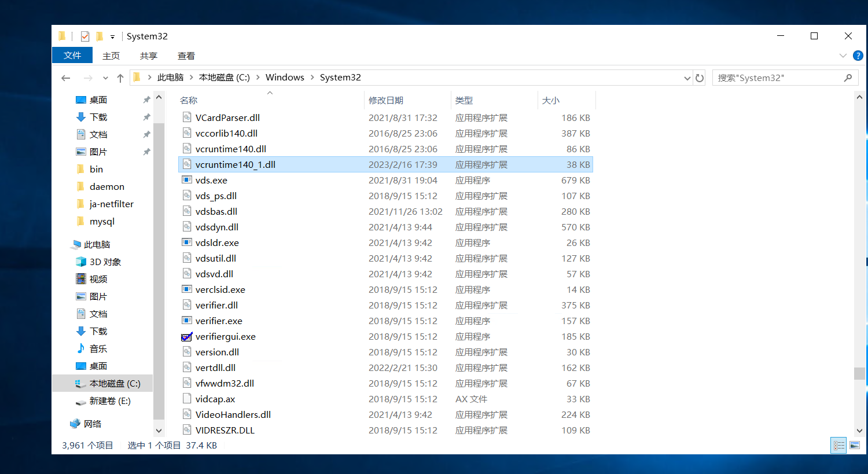Expand the address bar history dropdown

point(687,78)
